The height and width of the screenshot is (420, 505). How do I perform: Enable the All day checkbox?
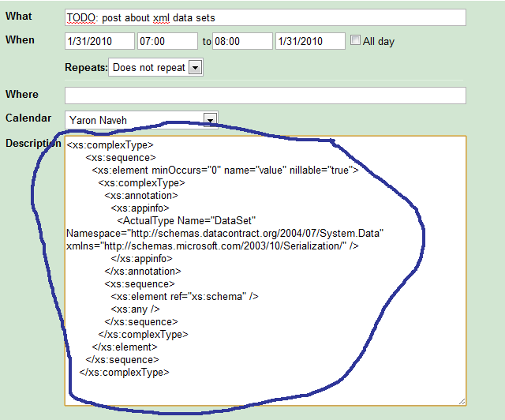355,40
